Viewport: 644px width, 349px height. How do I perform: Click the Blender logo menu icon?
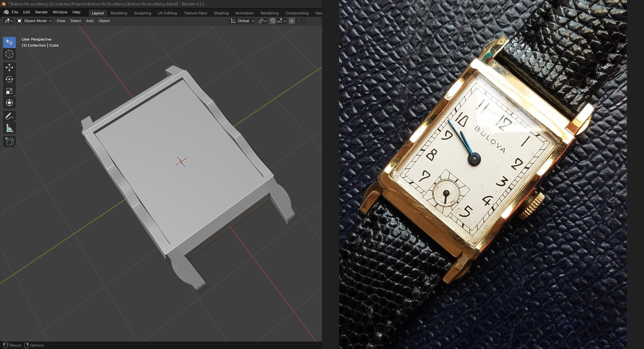(x=6, y=12)
